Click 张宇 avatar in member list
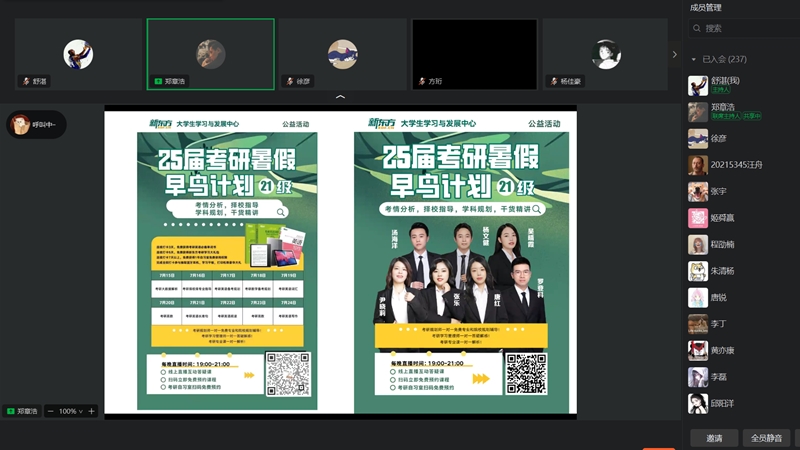The image size is (800, 450). tap(697, 191)
